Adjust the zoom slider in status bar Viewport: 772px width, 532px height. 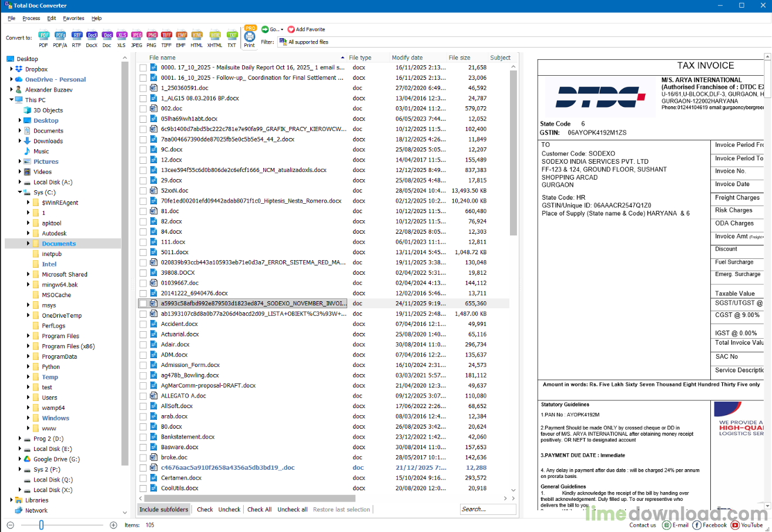(x=41, y=525)
